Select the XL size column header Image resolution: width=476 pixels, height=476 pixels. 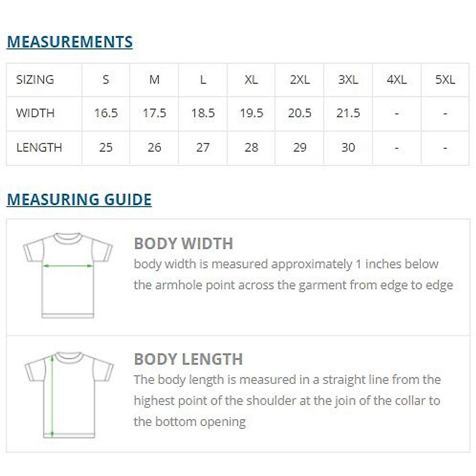pyautogui.click(x=251, y=80)
